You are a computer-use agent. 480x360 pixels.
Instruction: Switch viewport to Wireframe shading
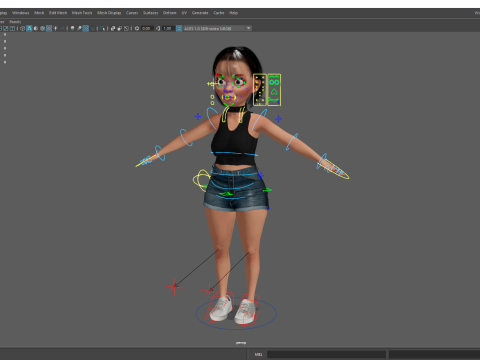click(x=22, y=28)
